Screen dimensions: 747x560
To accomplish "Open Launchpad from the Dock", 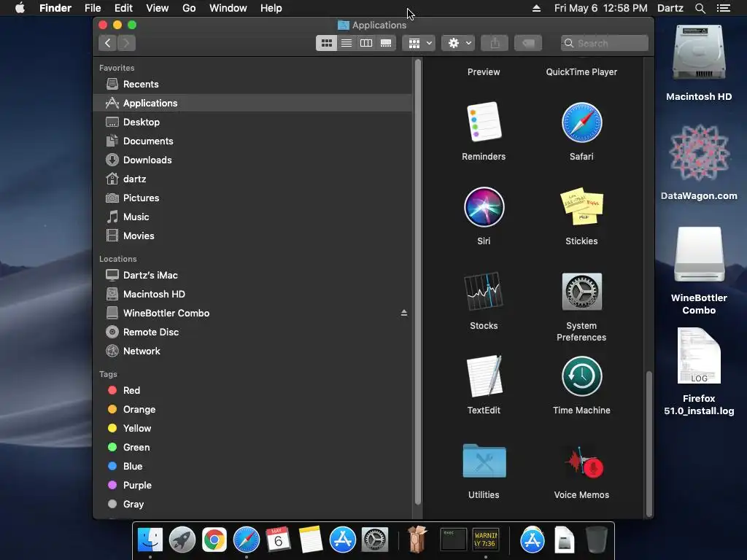I will pyautogui.click(x=182, y=540).
